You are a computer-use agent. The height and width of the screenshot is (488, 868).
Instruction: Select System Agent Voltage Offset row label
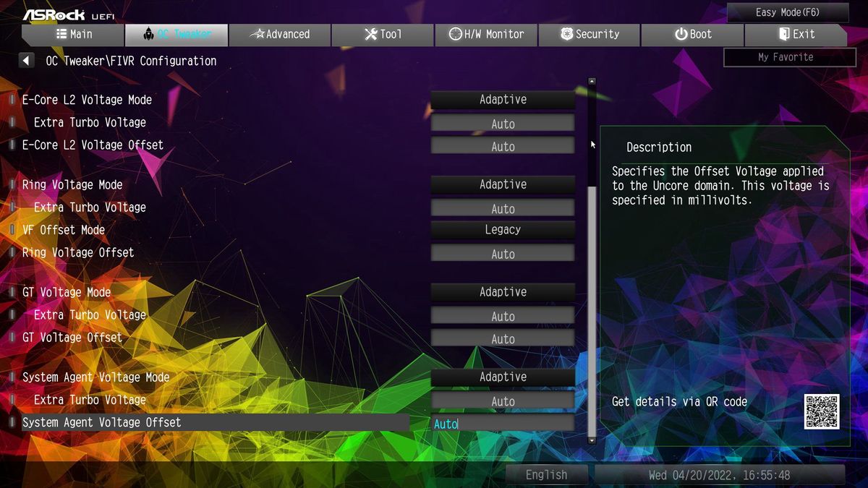pos(101,422)
